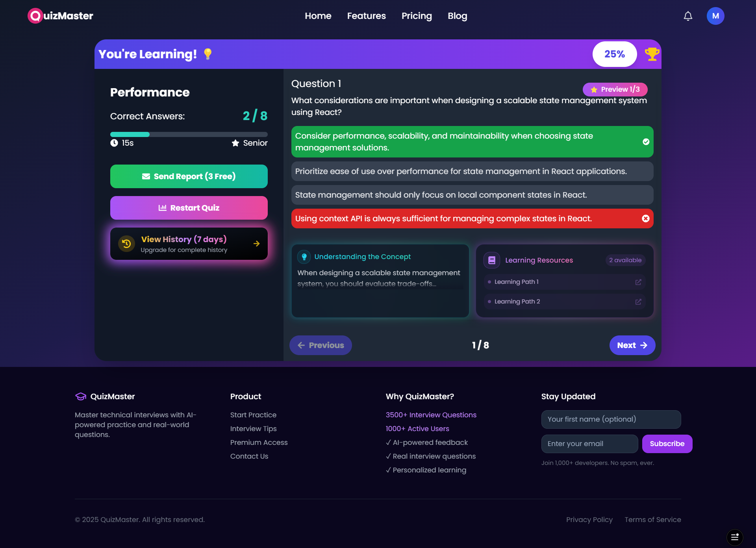Click the graduation cap icon in footer

(x=81, y=396)
